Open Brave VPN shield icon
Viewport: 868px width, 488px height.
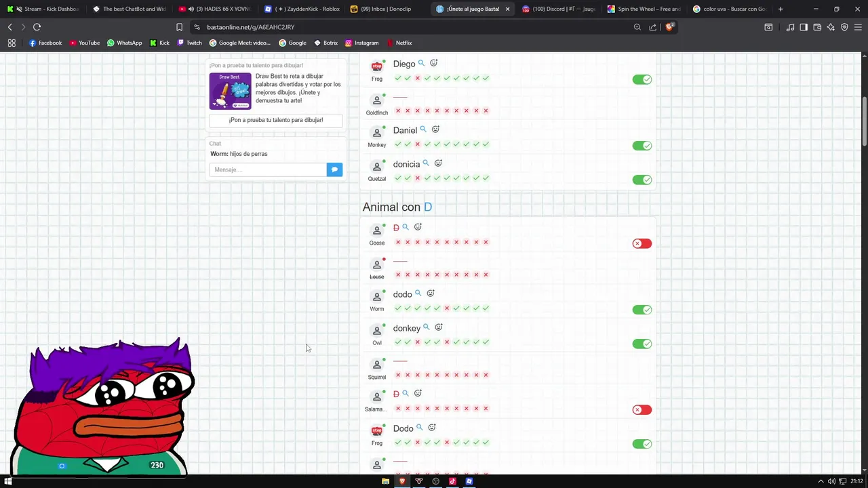[844, 27]
